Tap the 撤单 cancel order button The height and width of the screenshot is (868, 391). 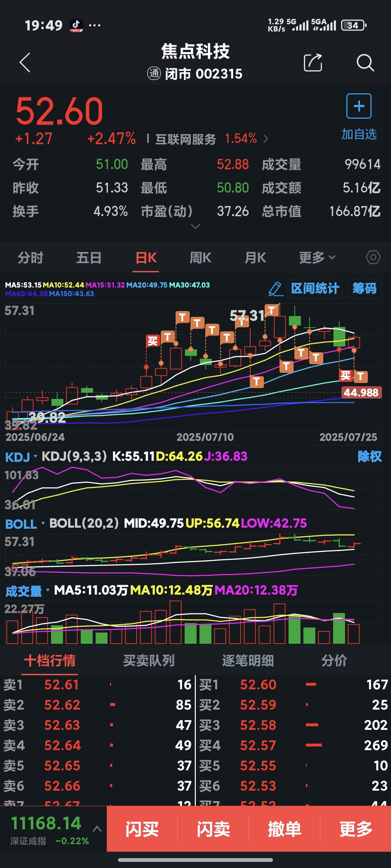285,829
